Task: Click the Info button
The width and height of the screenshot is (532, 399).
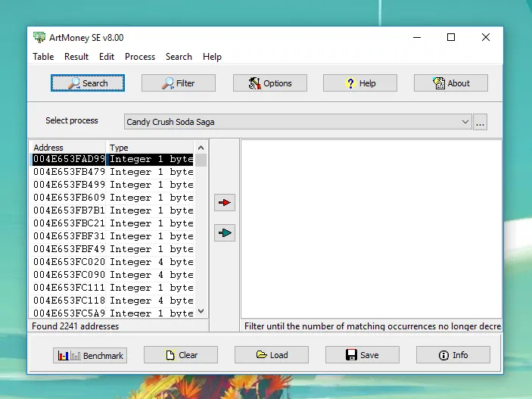Action: (x=453, y=355)
